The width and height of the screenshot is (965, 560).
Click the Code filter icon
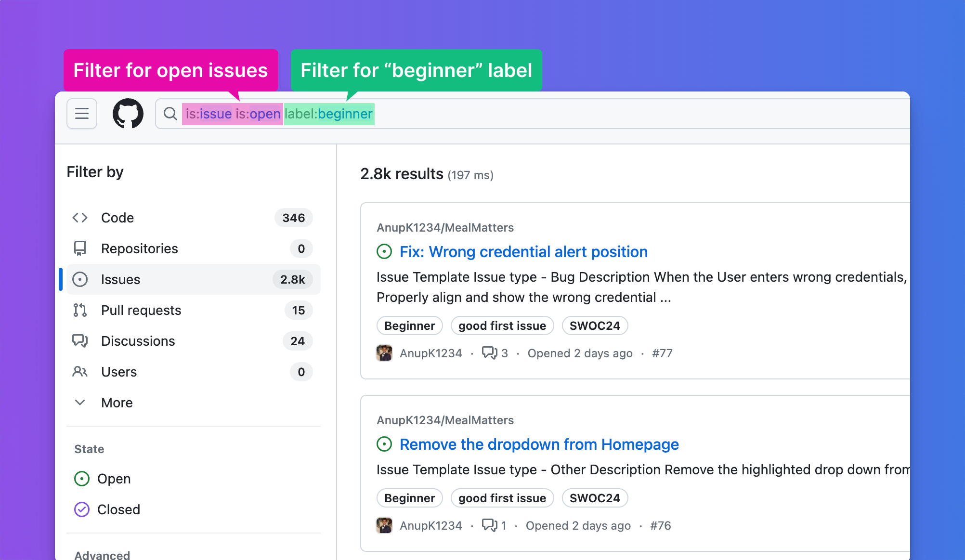80,218
